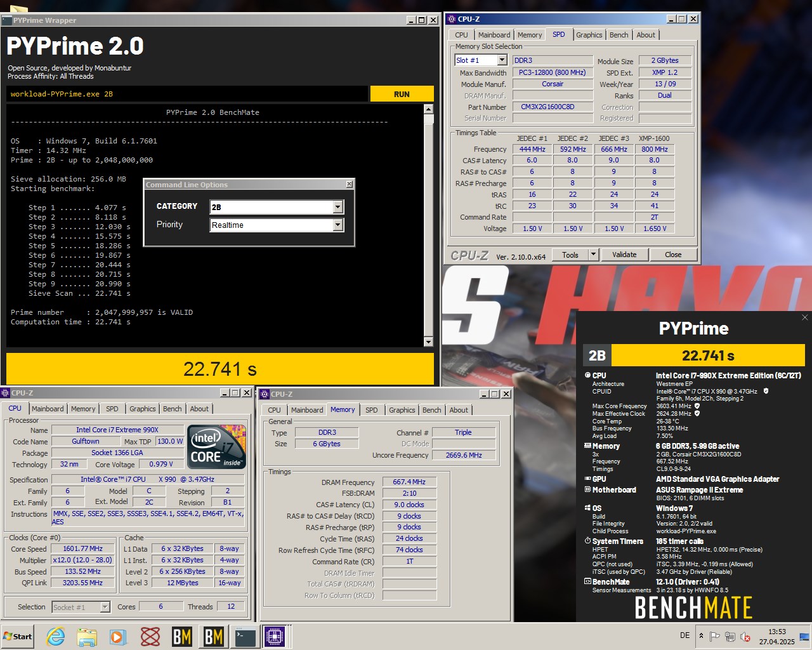Click PYPrime output scrollbar down arrow
The image size is (812, 650).
(x=428, y=342)
